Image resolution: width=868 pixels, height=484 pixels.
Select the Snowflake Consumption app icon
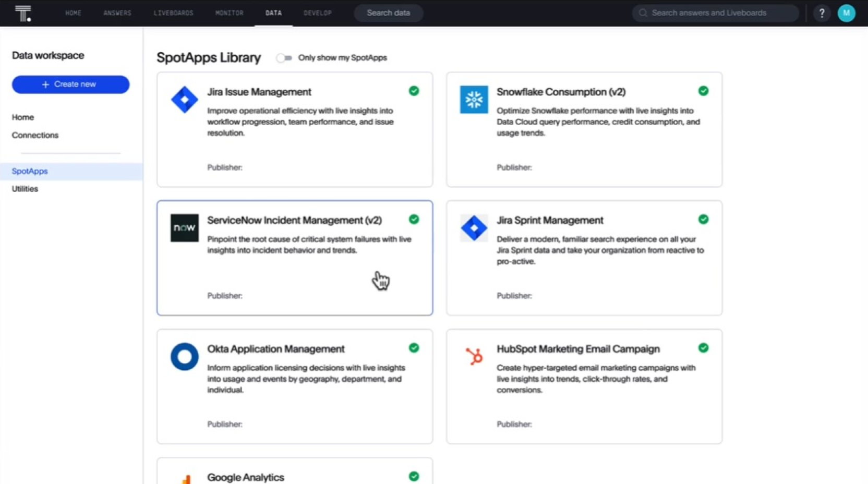click(474, 100)
